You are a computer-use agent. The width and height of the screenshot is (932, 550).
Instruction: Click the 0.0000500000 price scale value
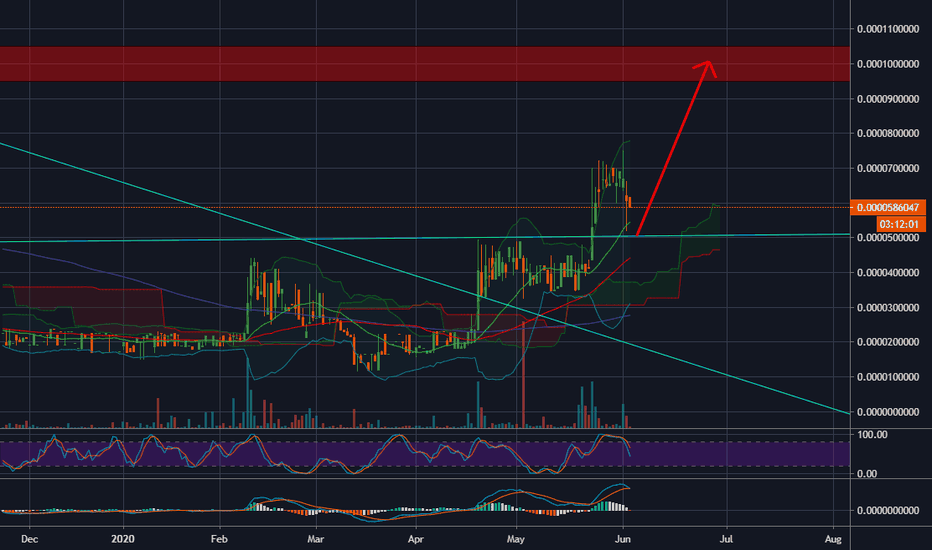(x=888, y=237)
